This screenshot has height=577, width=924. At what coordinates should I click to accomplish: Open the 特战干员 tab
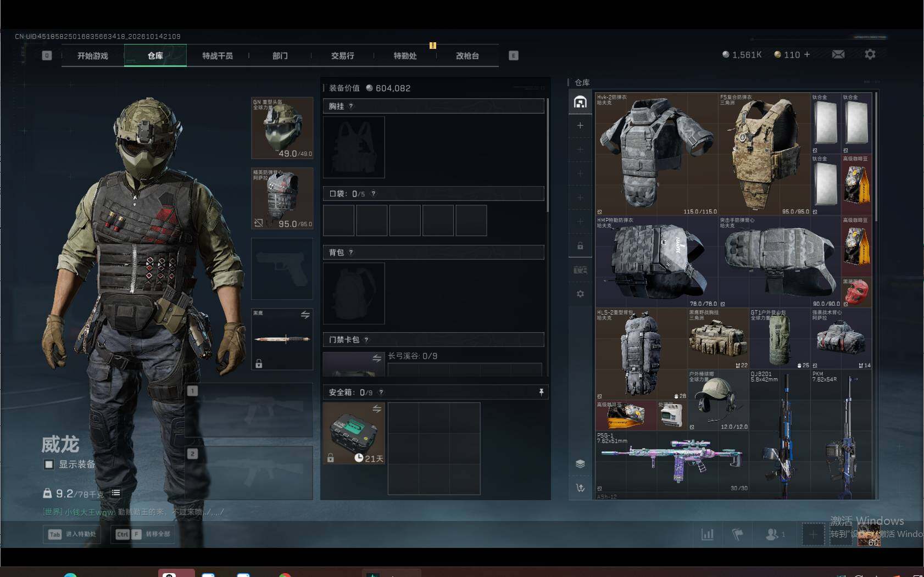coord(218,55)
